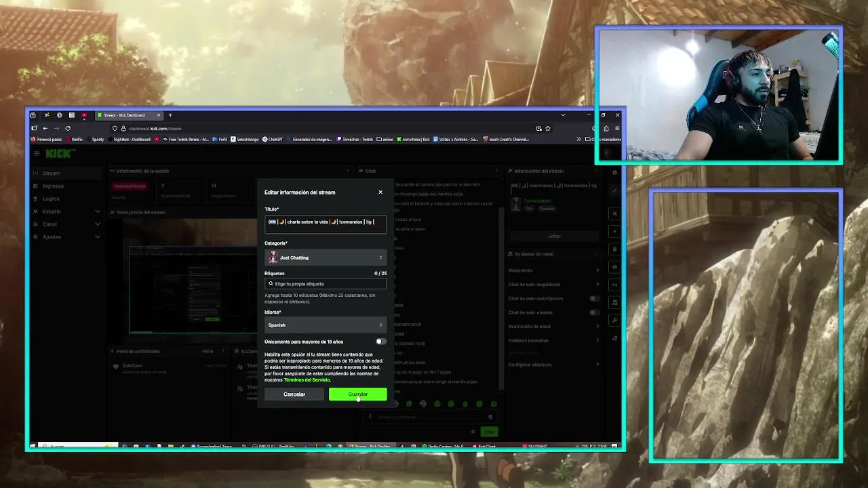The width and height of the screenshot is (868, 488).
Task: Open the Perfil bookmark
Action: [220, 139]
